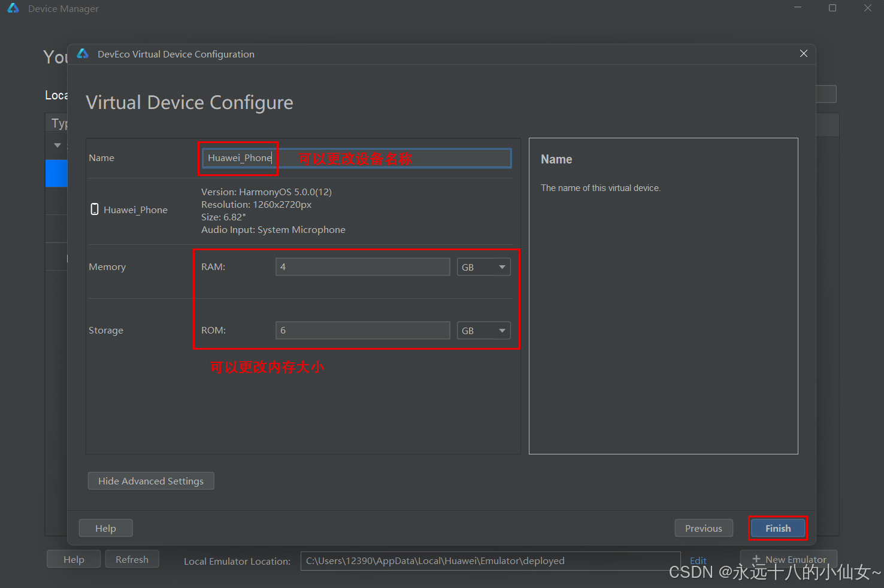This screenshot has height=588, width=884.
Task: Click Hide Advanced Settings button
Action: click(x=151, y=481)
